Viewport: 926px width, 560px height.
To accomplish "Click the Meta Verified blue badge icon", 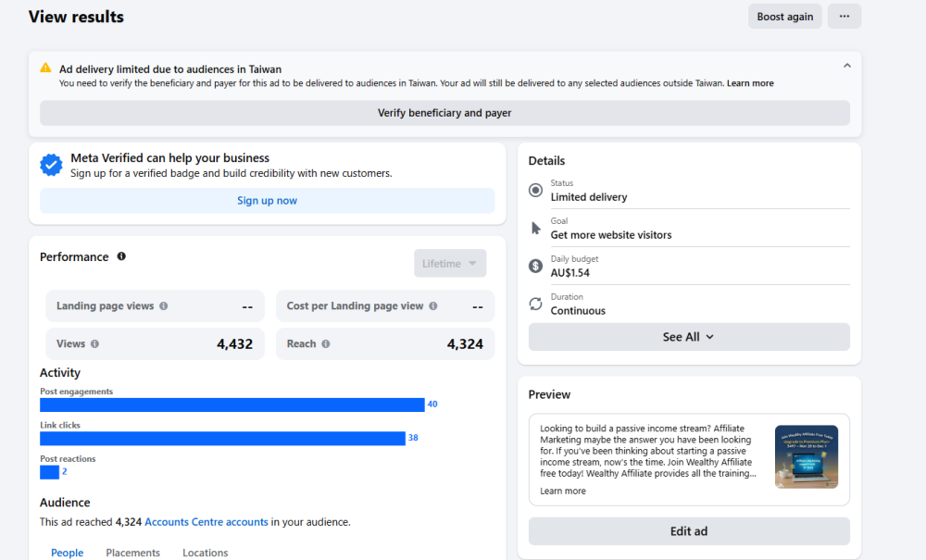I will coord(51,165).
